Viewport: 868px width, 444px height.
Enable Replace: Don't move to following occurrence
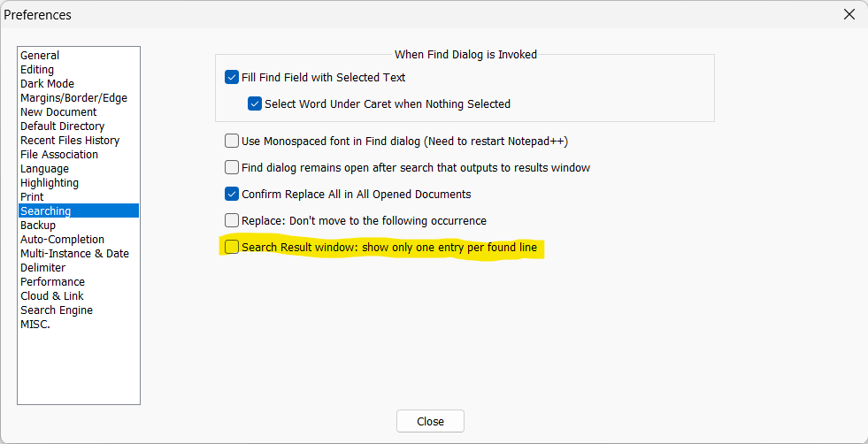[x=232, y=220]
